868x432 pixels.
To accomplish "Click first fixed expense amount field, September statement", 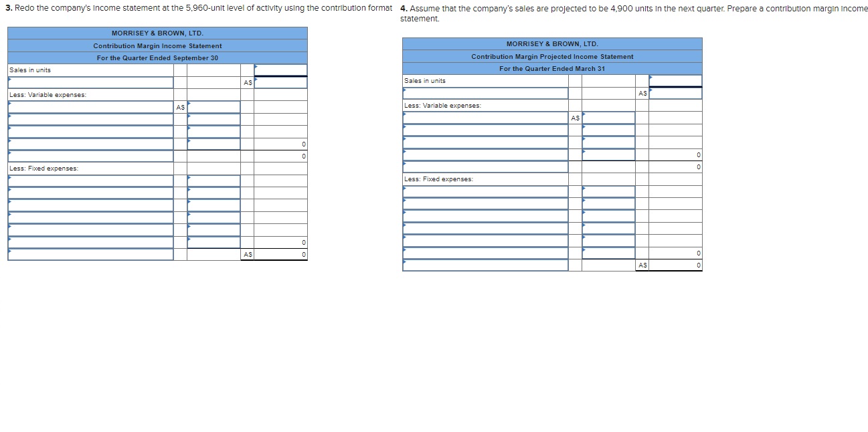I will (x=213, y=181).
